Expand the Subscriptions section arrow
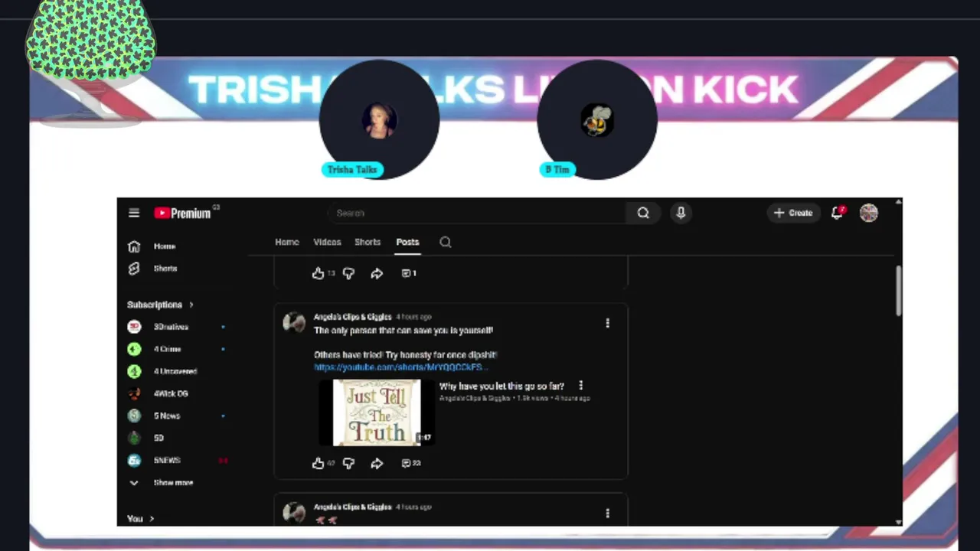The width and height of the screenshot is (980, 551). [191, 305]
